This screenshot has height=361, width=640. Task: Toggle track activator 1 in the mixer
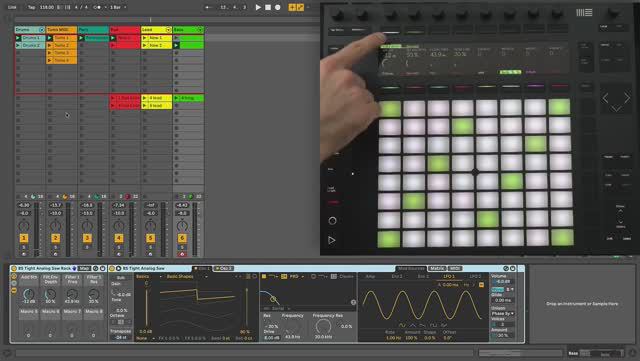tap(24, 238)
